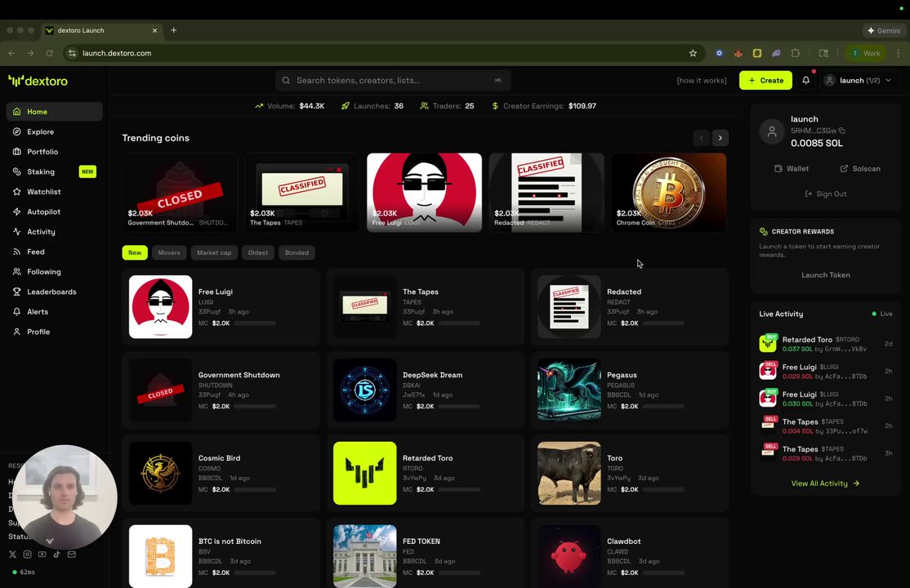Open the YouTube social icon
Screen dimensions: 910x588
pos(42,555)
